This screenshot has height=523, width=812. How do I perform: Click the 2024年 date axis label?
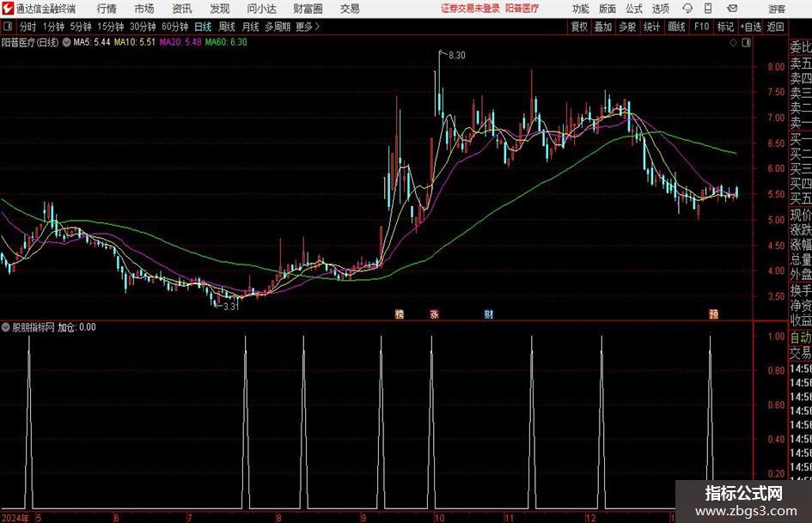click(x=15, y=518)
